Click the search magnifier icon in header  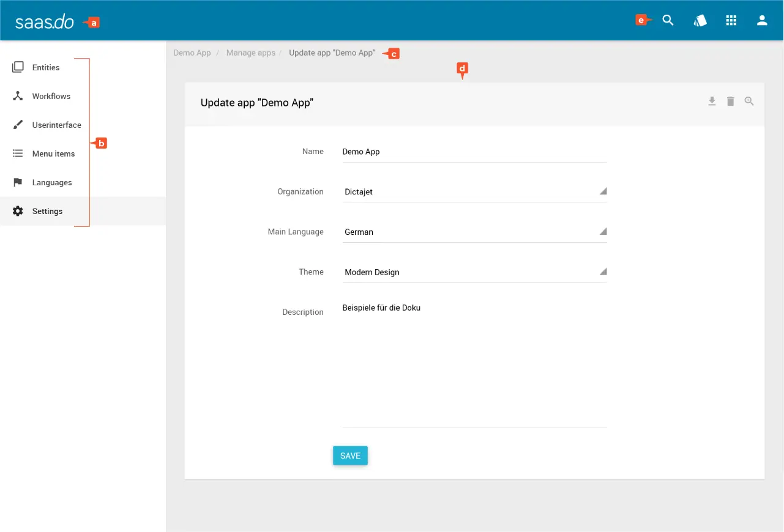[668, 21]
